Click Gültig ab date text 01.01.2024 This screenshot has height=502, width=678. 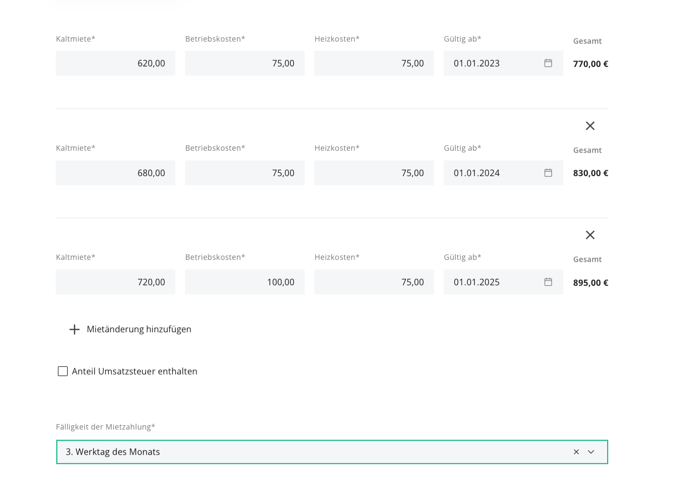(x=477, y=173)
